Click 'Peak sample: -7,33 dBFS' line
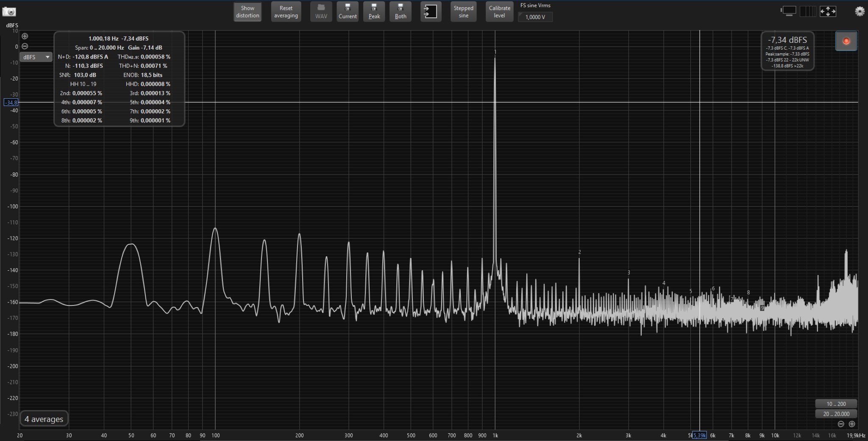 (x=787, y=54)
